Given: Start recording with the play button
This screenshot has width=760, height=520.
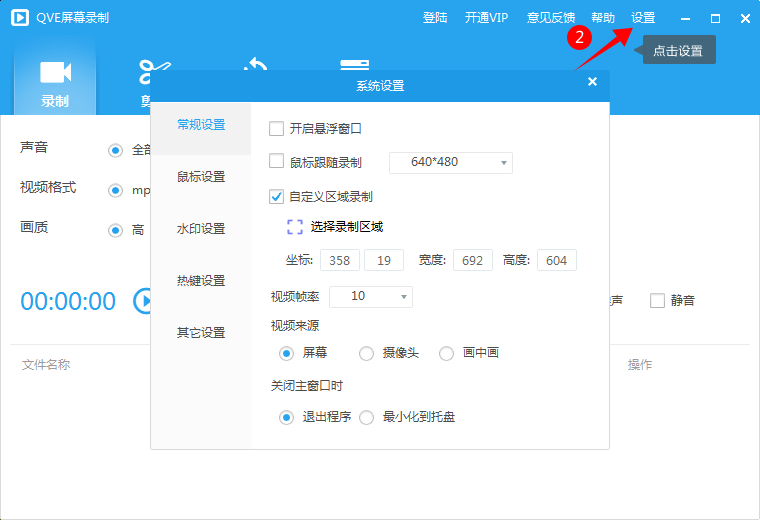Looking at the screenshot, I should 142,301.
